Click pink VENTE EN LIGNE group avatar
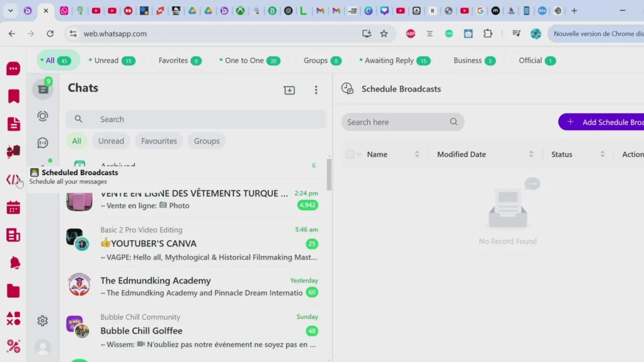Viewport: 644px width, 362px height. (79, 200)
